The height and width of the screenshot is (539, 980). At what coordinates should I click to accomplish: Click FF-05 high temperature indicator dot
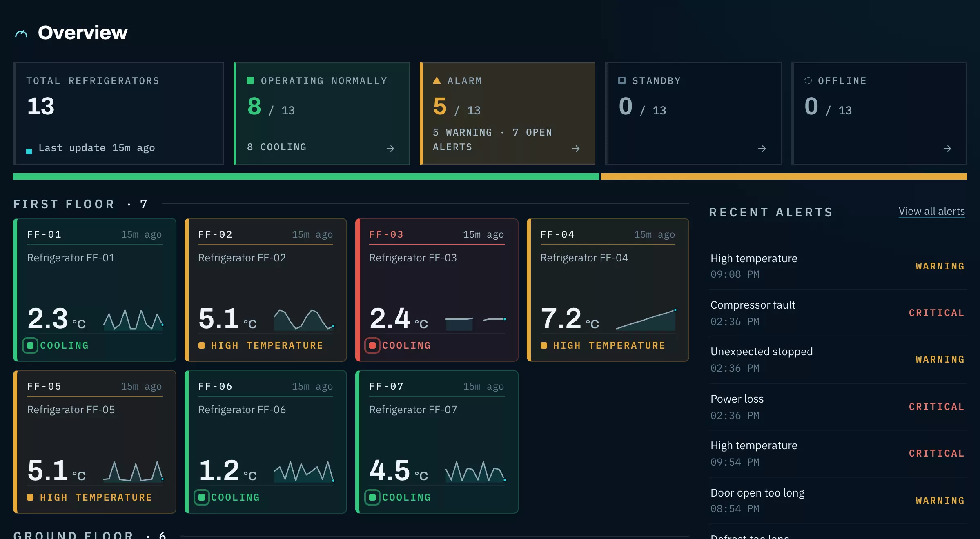(30, 497)
